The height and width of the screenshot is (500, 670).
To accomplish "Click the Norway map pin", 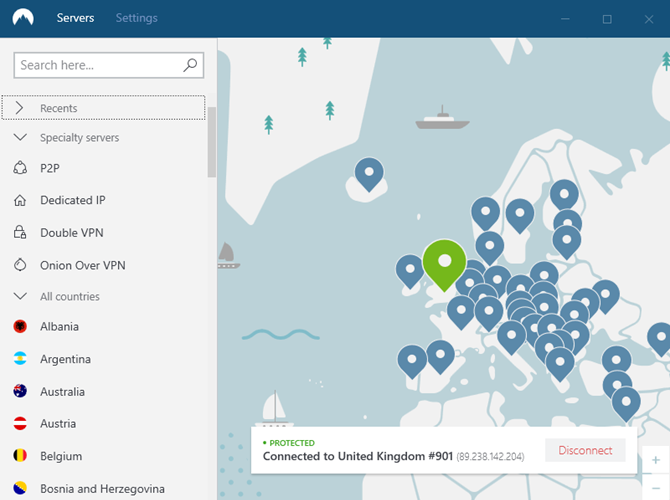I will click(485, 213).
